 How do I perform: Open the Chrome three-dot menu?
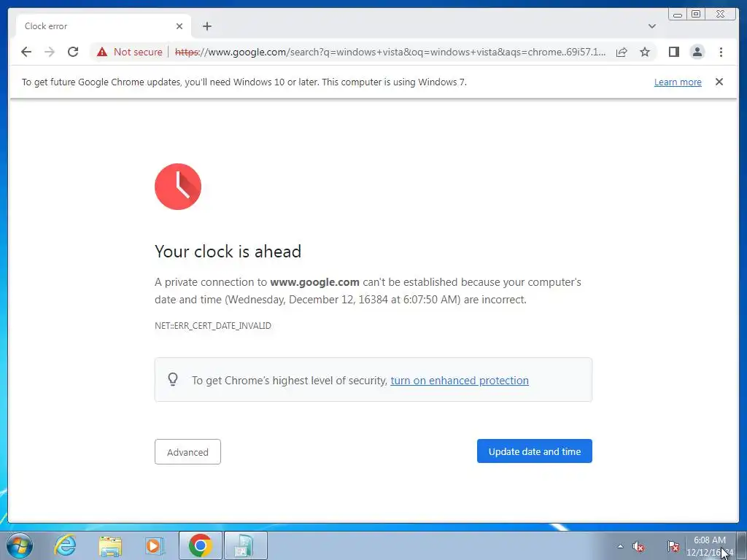tap(721, 52)
